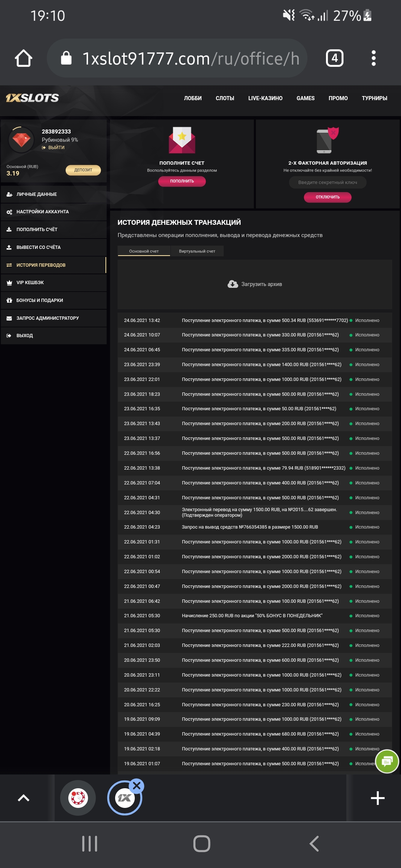This screenshot has height=868, width=401.
Task: Select the 21.06.2021 02:03 222.00 RUB row
Action: (x=255, y=645)
